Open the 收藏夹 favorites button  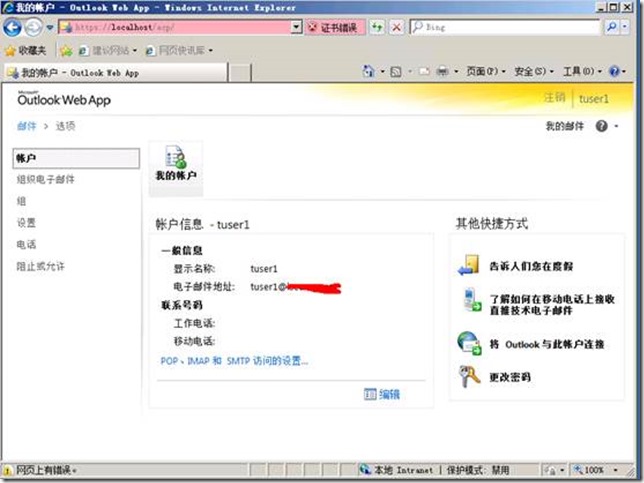point(25,51)
